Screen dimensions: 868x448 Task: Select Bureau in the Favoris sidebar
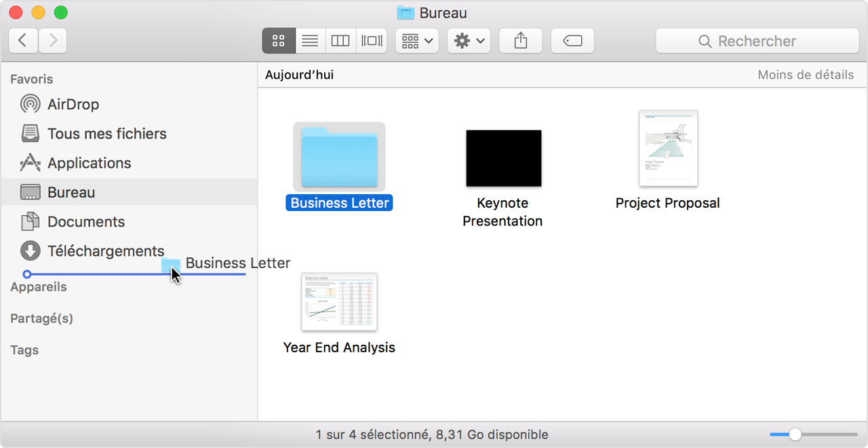pyautogui.click(x=129, y=192)
